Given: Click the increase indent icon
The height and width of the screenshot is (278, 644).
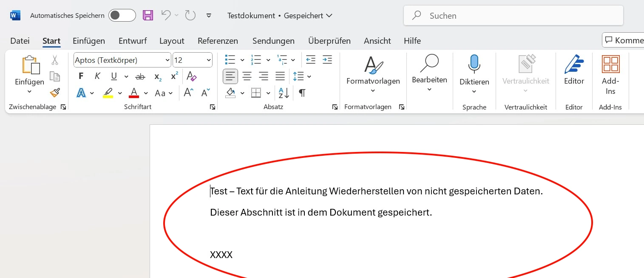Looking at the screenshot, I should point(327,60).
